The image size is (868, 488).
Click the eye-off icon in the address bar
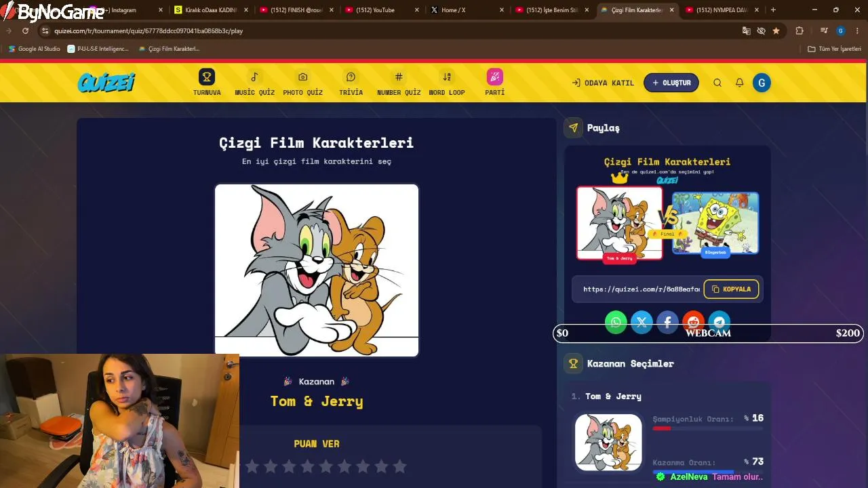(761, 30)
